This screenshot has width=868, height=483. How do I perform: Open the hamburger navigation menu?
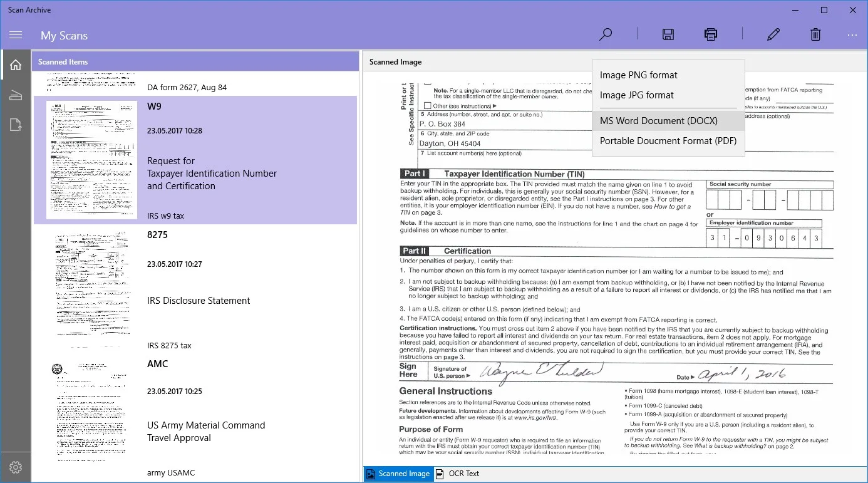click(16, 35)
